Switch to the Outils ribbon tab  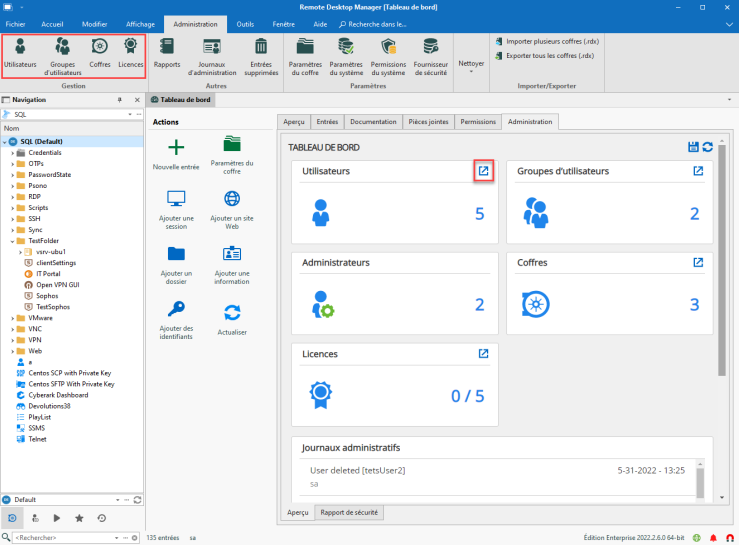(245, 24)
